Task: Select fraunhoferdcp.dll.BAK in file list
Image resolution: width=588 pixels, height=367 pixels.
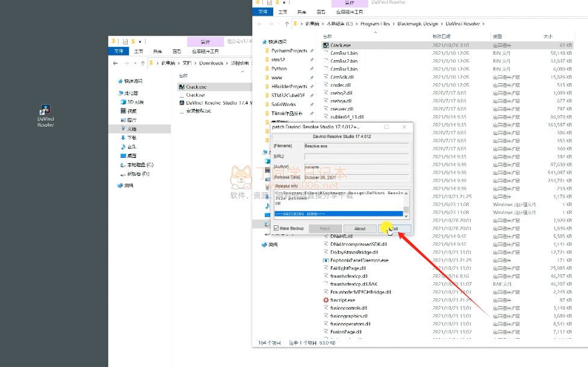Action: point(354,284)
